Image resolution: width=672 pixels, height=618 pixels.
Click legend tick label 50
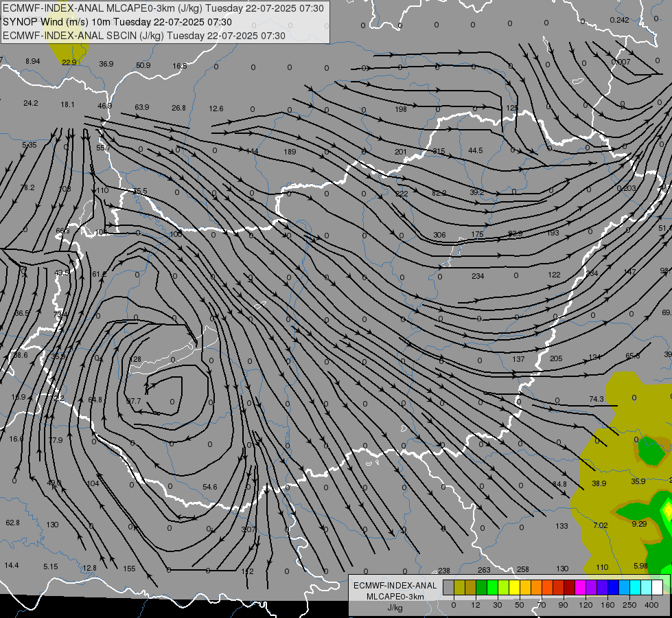click(x=520, y=605)
